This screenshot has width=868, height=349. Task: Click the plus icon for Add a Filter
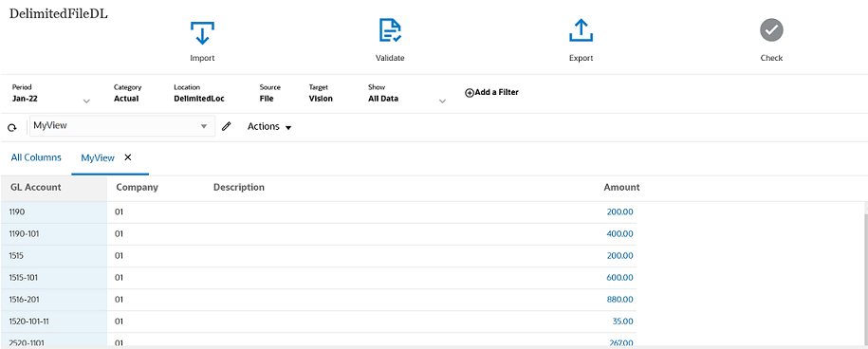pos(469,93)
